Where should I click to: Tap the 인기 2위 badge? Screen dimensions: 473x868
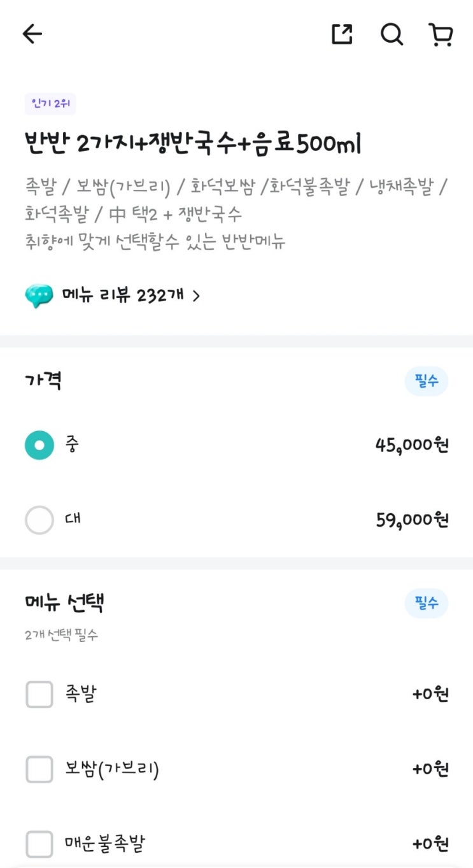click(50, 104)
